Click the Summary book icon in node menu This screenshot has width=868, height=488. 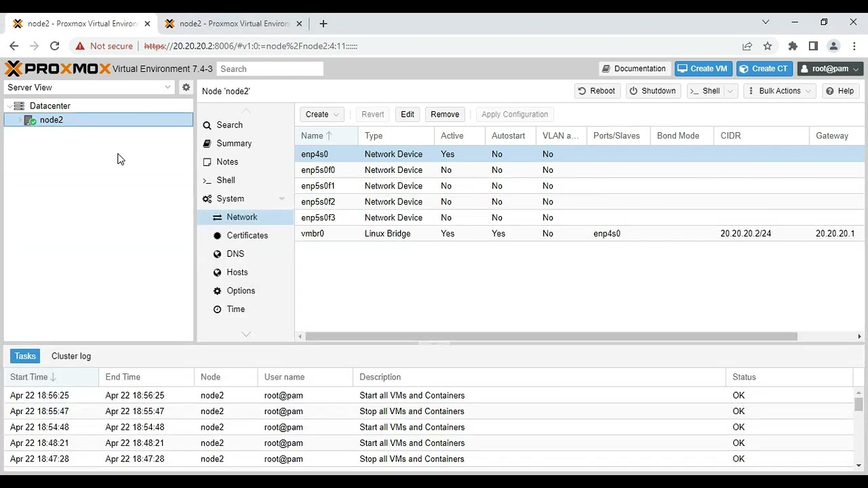coord(208,144)
